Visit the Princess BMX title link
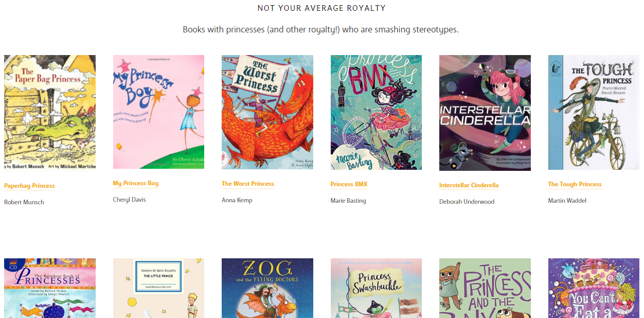The width and height of the screenshot is (644, 318). click(349, 184)
